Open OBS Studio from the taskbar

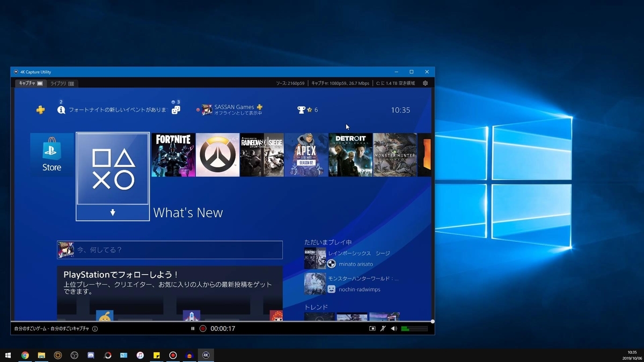74,355
